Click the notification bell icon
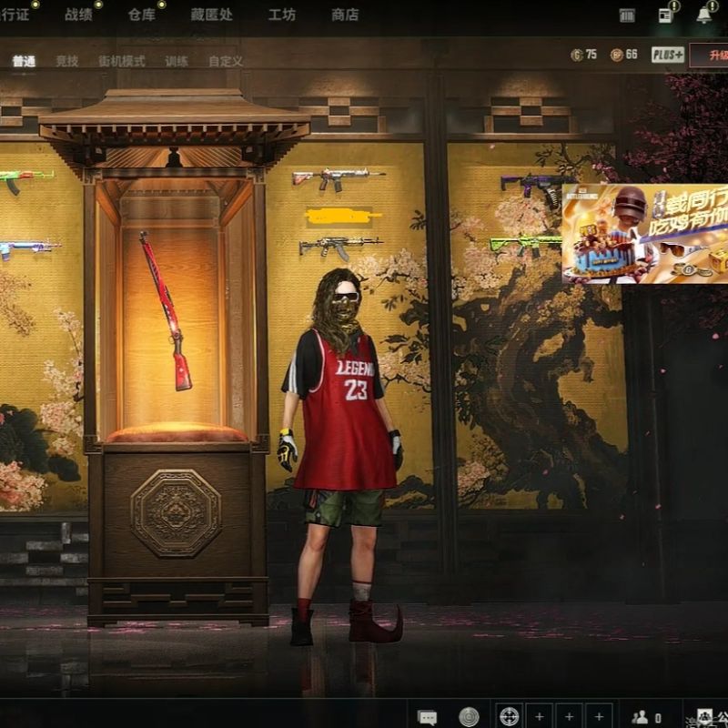 (x=704, y=15)
